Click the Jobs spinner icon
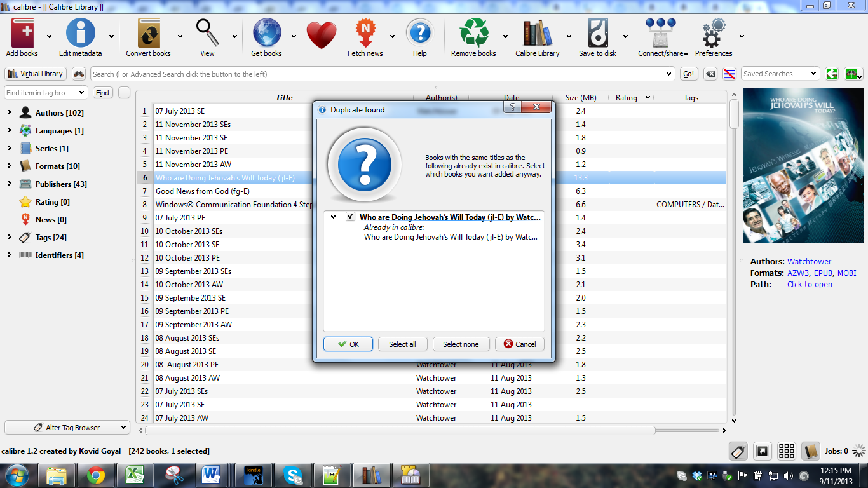 858,451
